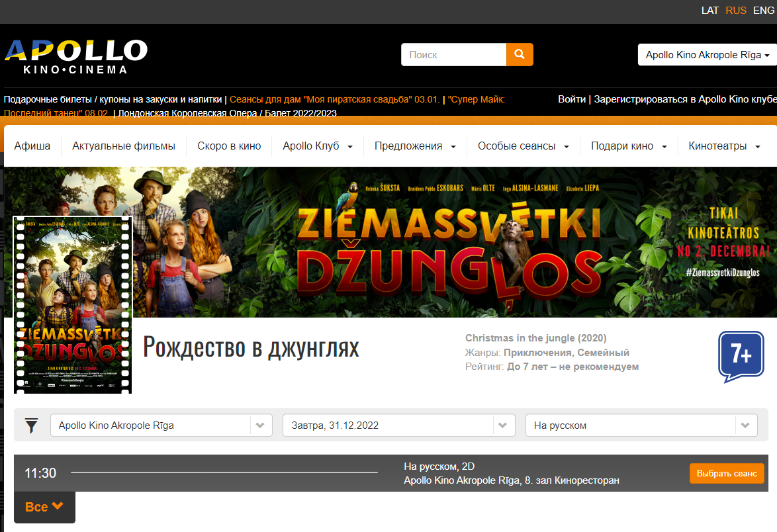Click the orange search magnifier button

(520, 54)
